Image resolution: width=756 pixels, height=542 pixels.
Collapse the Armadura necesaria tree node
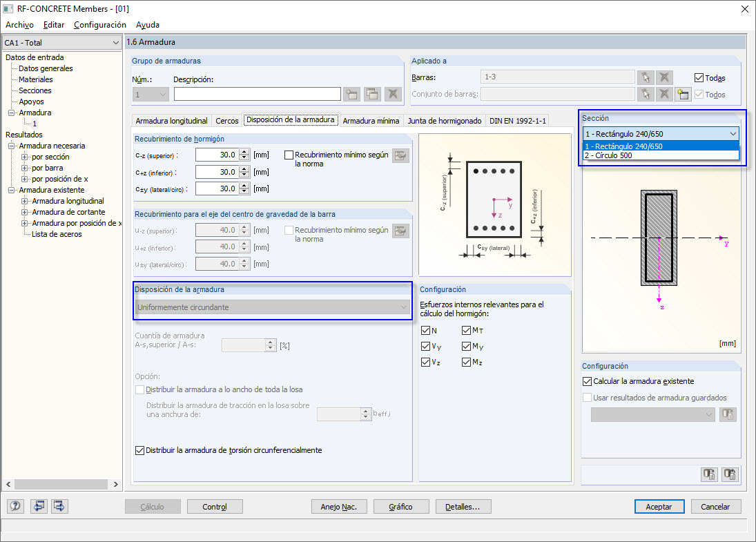click(11, 146)
